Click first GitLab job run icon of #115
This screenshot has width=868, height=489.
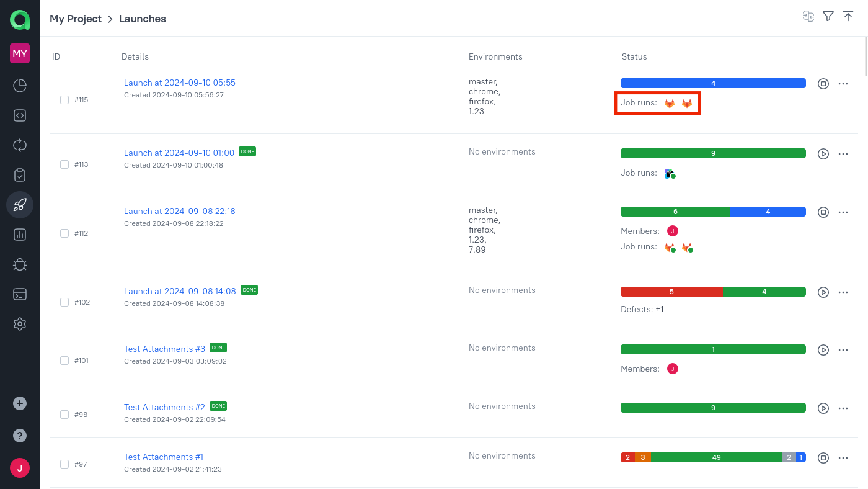pos(670,104)
